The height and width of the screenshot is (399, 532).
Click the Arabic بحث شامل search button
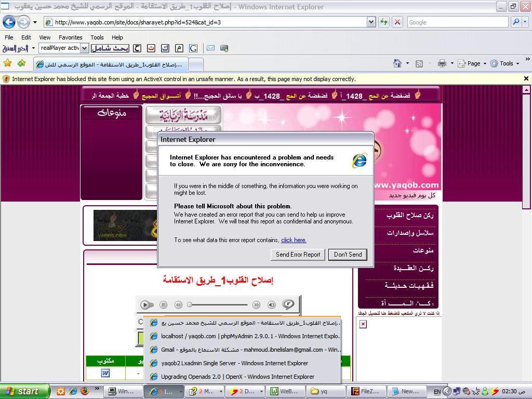pyautogui.click(x=110, y=48)
